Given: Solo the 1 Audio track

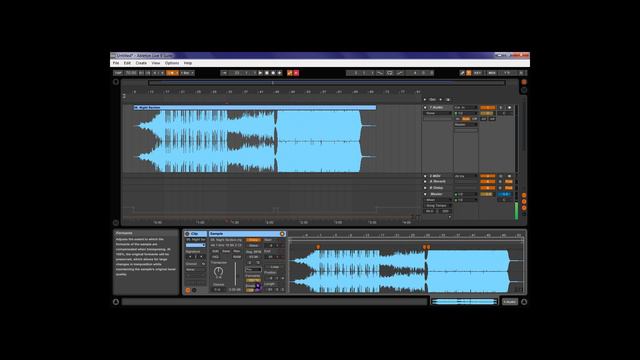Looking at the screenshot, I should pyautogui.click(x=501, y=107).
